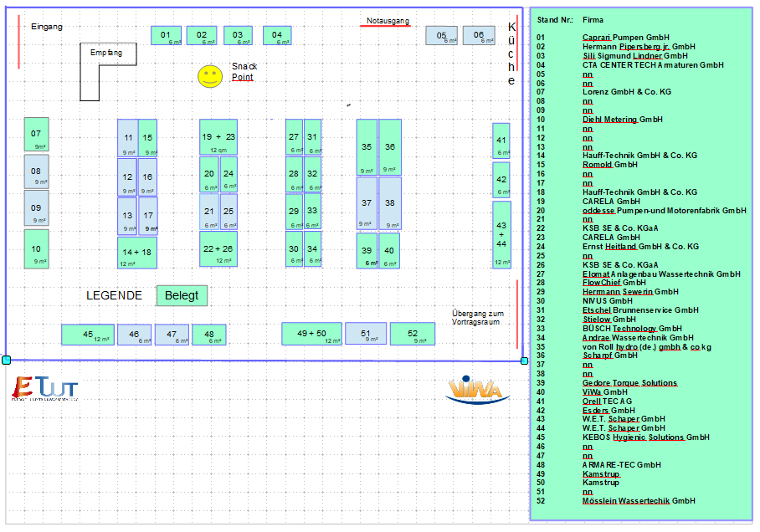Select stand 27 box

(294, 137)
